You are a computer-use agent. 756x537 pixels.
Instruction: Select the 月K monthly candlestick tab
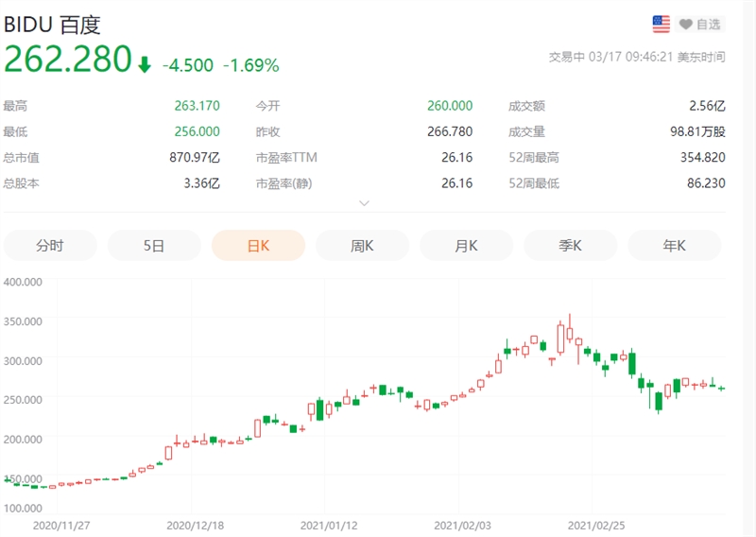tap(466, 246)
